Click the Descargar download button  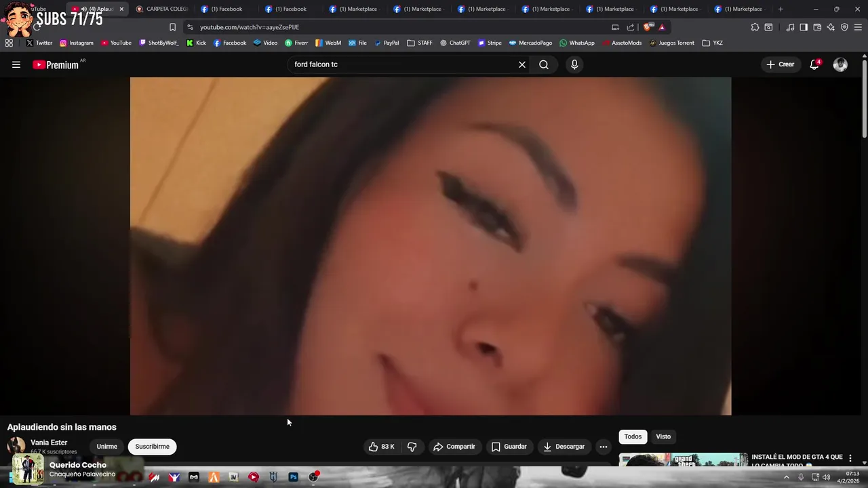[x=564, y=447]
